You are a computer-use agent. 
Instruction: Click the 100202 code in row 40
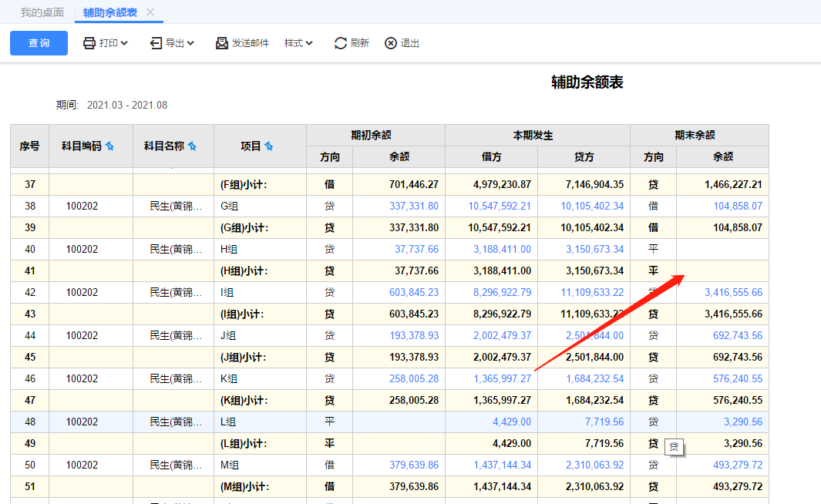82,249
